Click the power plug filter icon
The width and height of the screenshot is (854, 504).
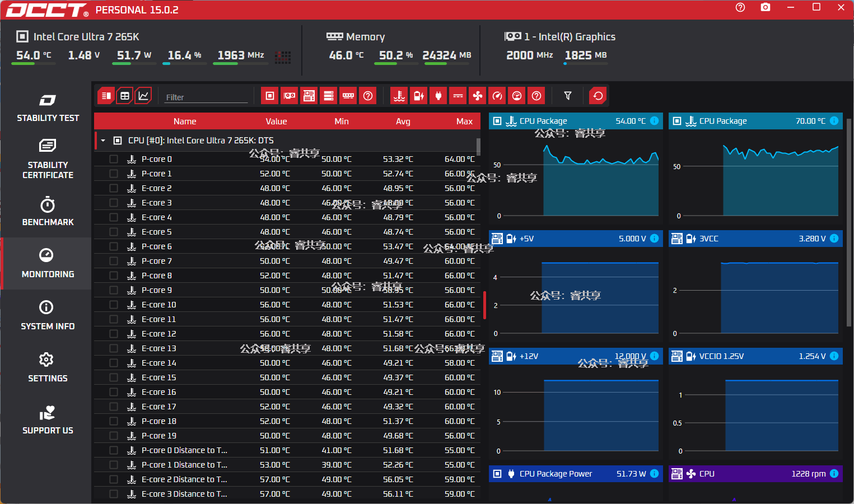click(438, 96)
